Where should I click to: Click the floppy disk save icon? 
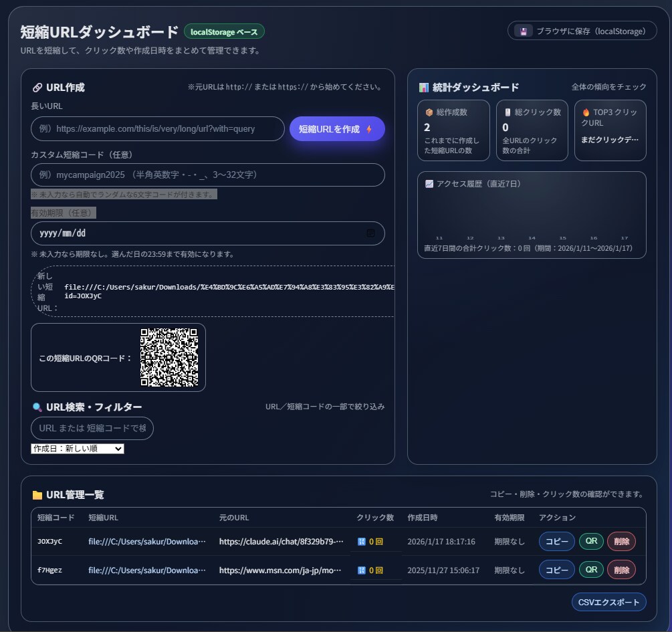click(524, 31)
